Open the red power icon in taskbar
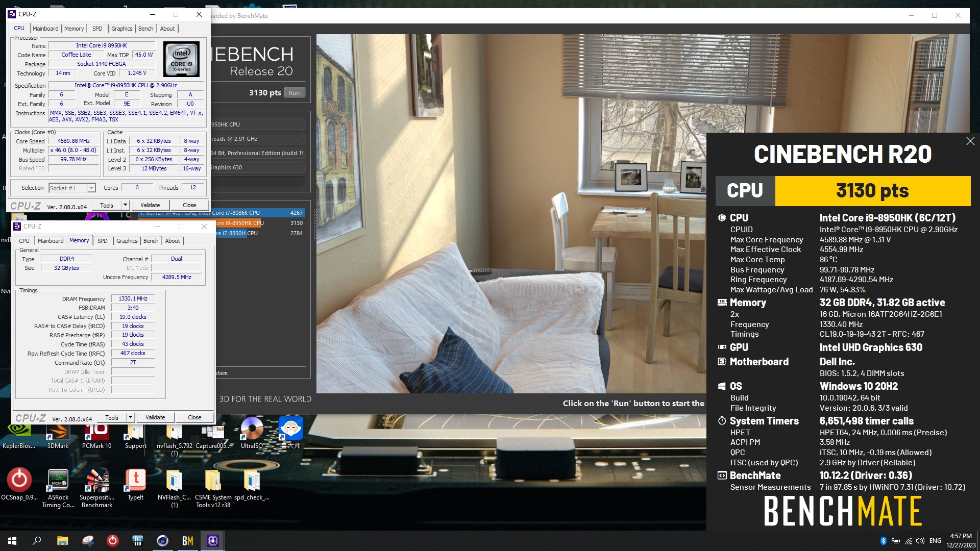980x551 pixels. click(x=113, y=541)
